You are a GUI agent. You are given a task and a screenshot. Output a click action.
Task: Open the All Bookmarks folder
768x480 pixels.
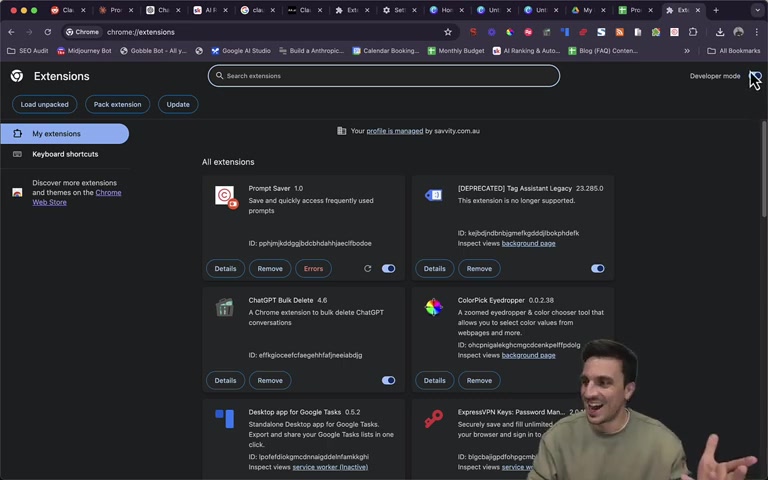pos(734,50)
